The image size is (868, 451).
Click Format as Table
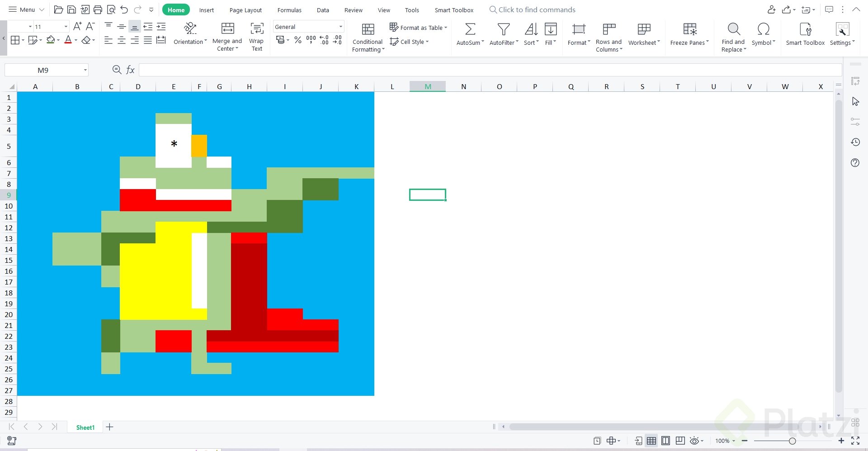click(x=418, y=28)
